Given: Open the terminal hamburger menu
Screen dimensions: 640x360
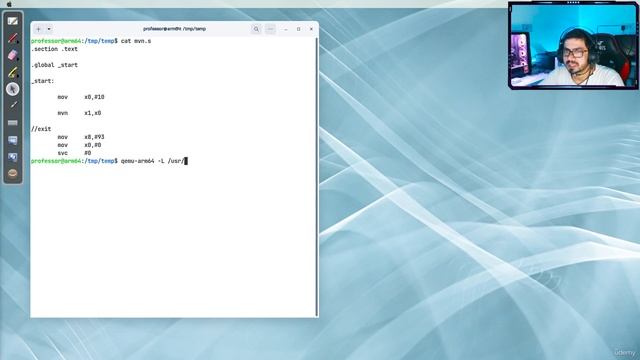Looking at the screenshot, I should [x=270, y=29].
